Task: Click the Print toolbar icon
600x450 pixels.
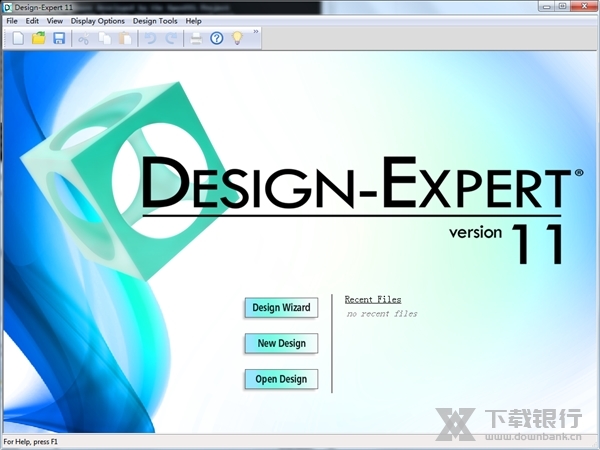Action: [x=196, y=39]
